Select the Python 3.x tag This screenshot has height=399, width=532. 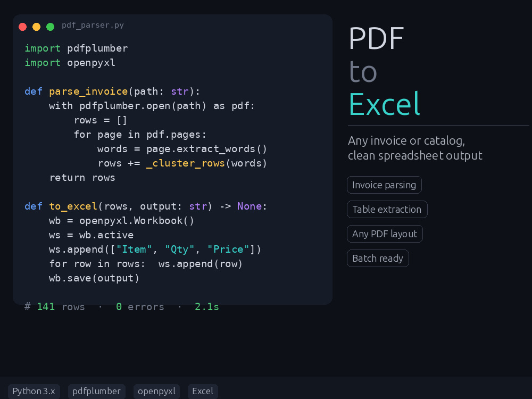tap(34, 391)
